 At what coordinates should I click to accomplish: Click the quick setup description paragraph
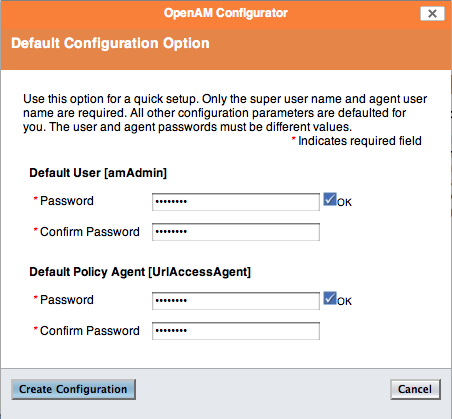point(225,113)
